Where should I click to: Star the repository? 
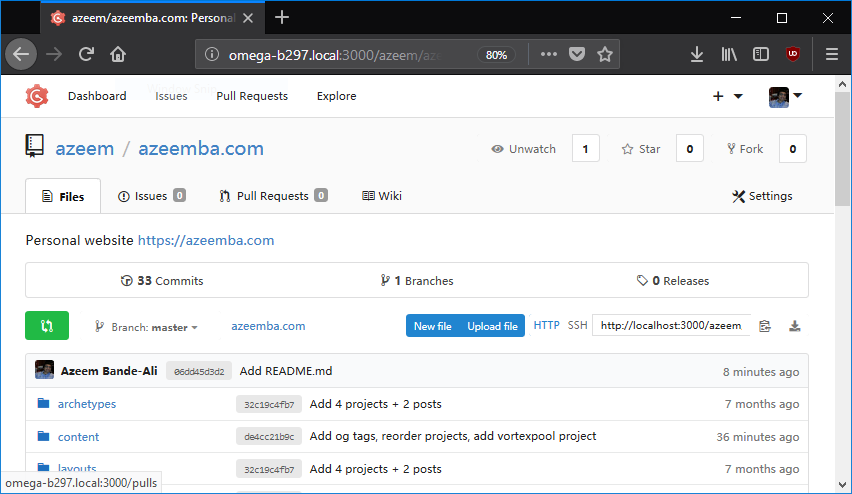click(641, 149)
